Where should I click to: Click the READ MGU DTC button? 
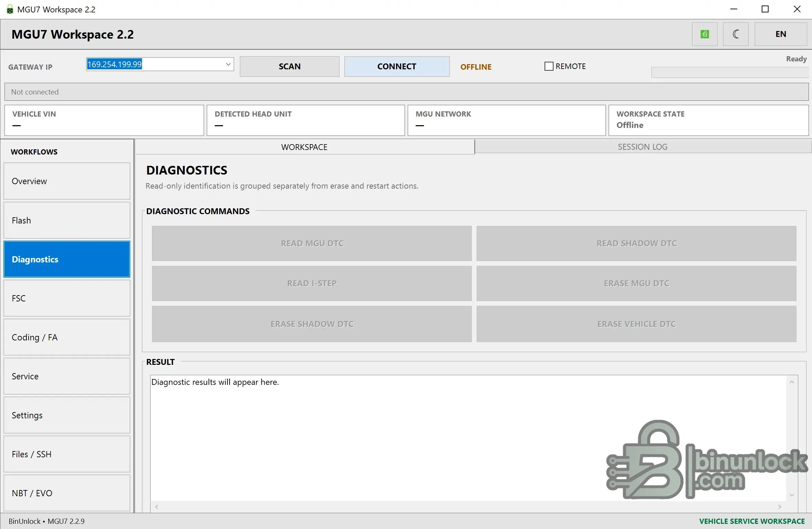coord(312,243)
